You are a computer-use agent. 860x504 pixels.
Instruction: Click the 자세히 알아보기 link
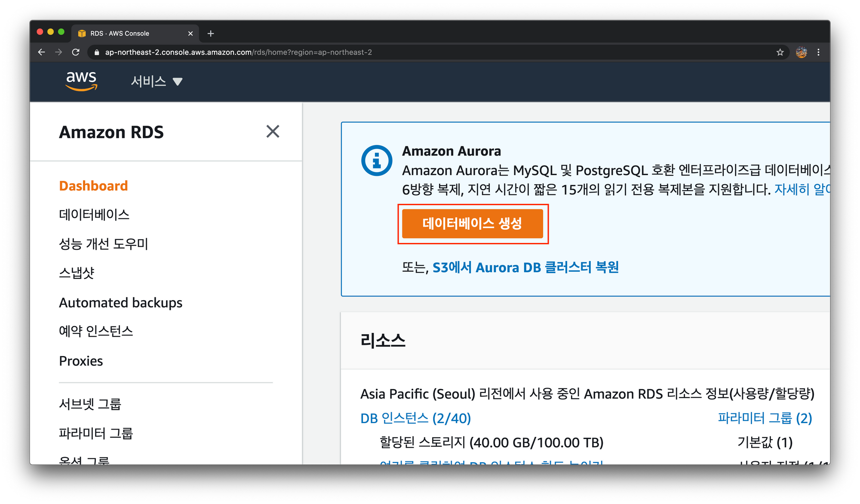pyautogui.click(x=802, y=189)
